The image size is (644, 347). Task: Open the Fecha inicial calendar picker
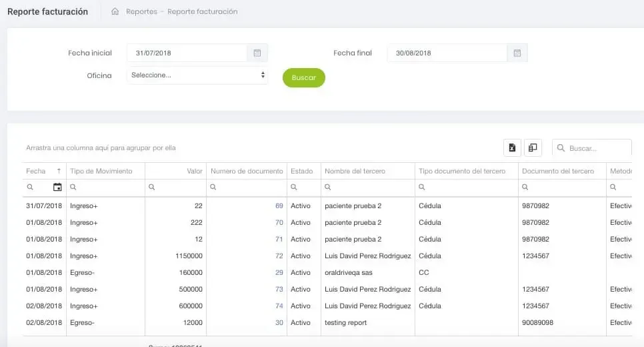pos(257,53)
